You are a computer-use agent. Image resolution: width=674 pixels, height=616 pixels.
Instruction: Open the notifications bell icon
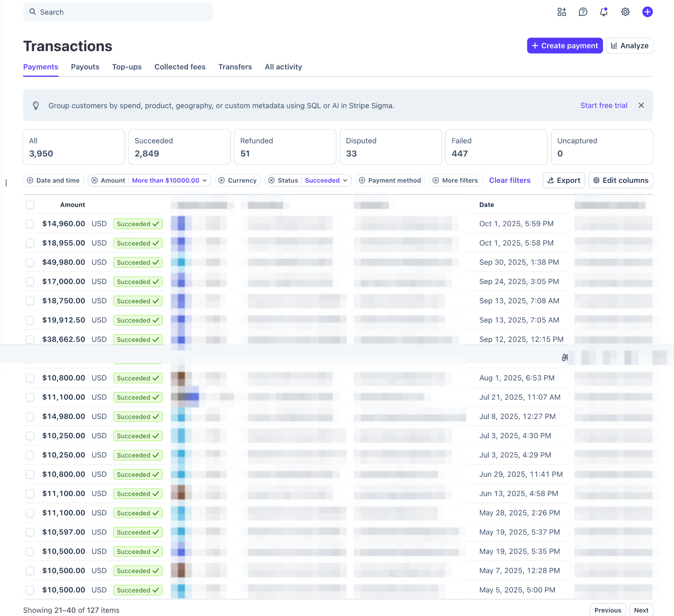coord(604,12)
